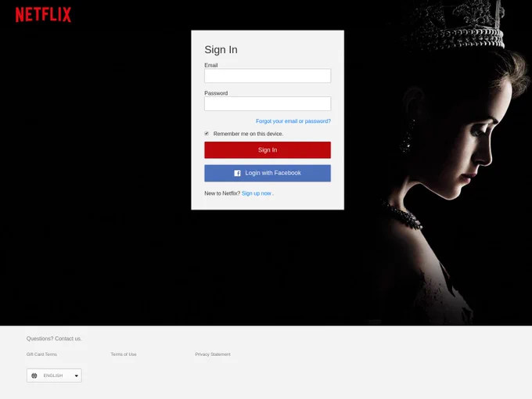532x399 pixels.
Task: Click the red Sign In button
Action: coord(268,150)
